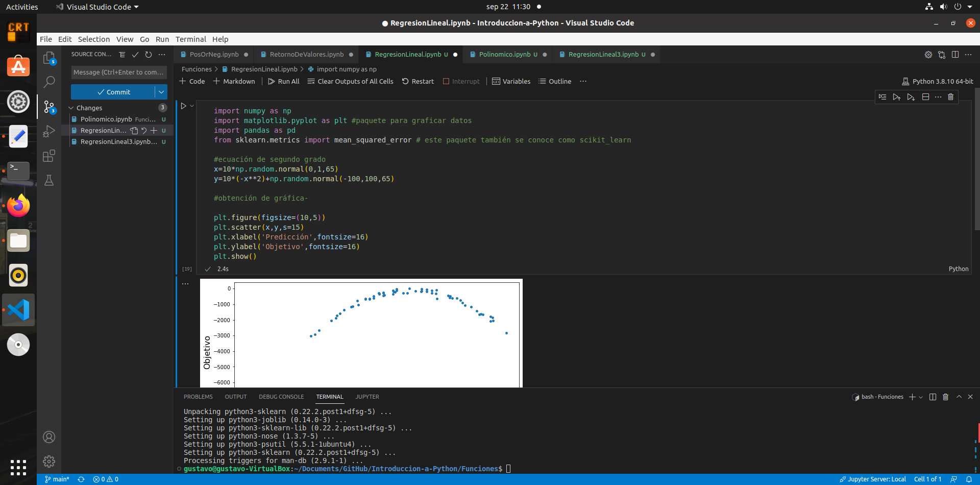980x485 pixels.
Task: Collapse the Changes section
Action: [x=71, y=108]
